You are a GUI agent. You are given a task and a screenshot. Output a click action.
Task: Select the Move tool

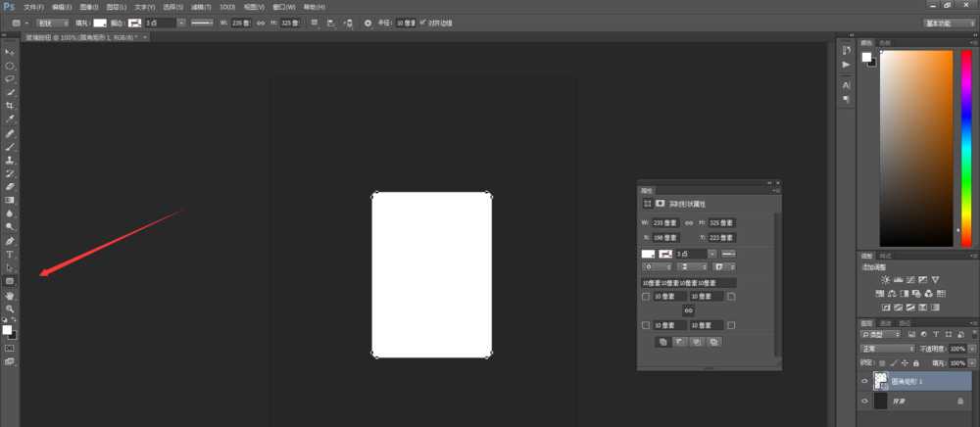(10, 51)
